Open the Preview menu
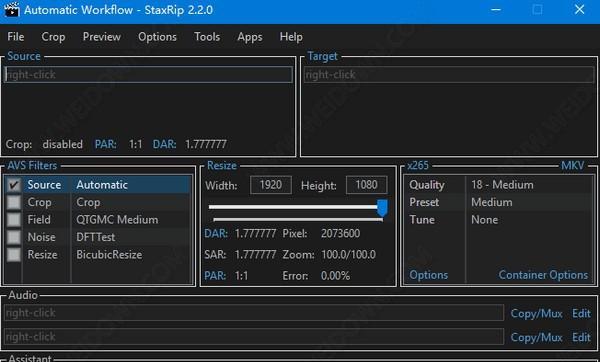The width and height of the screenshot is (600, 362). pyautogui.click(x=101, y=37)
